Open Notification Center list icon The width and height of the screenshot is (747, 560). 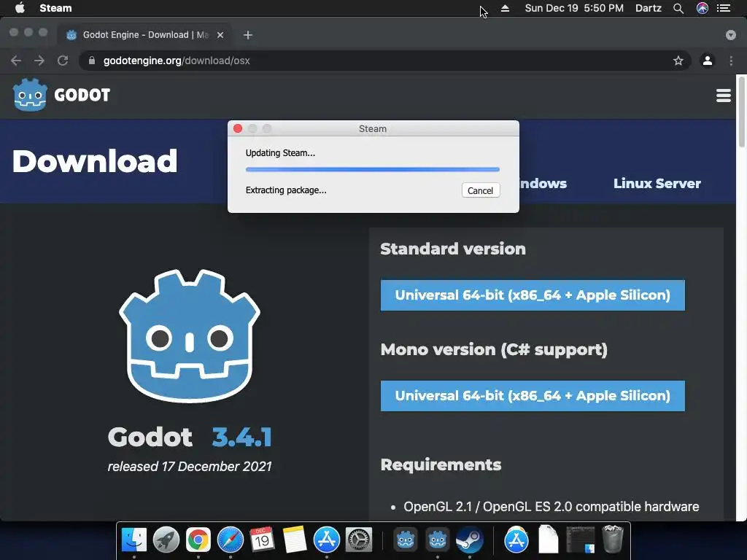[x=724, y=8]
